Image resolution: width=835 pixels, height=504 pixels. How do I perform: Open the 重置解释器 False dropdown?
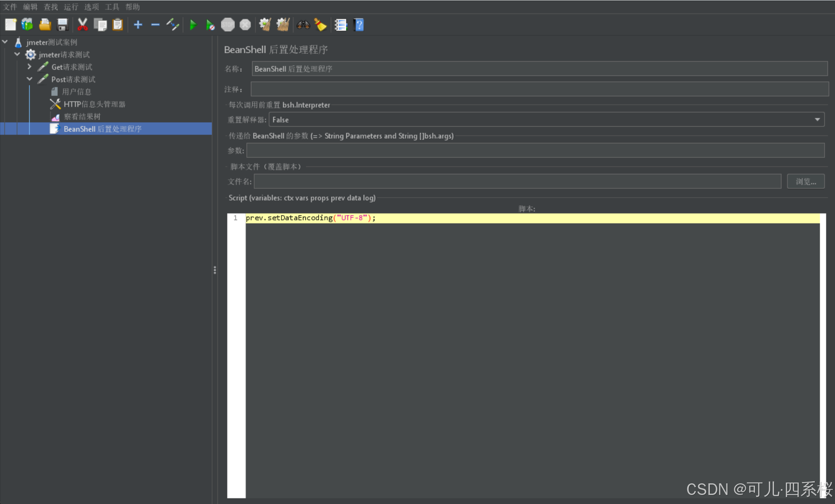click(817, 120)
